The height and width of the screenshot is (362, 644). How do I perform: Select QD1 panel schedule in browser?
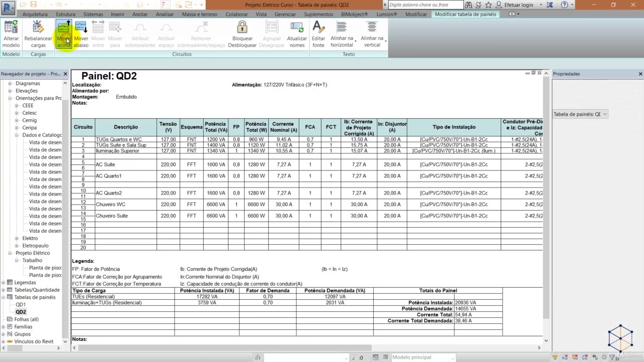tap(20, 305)
